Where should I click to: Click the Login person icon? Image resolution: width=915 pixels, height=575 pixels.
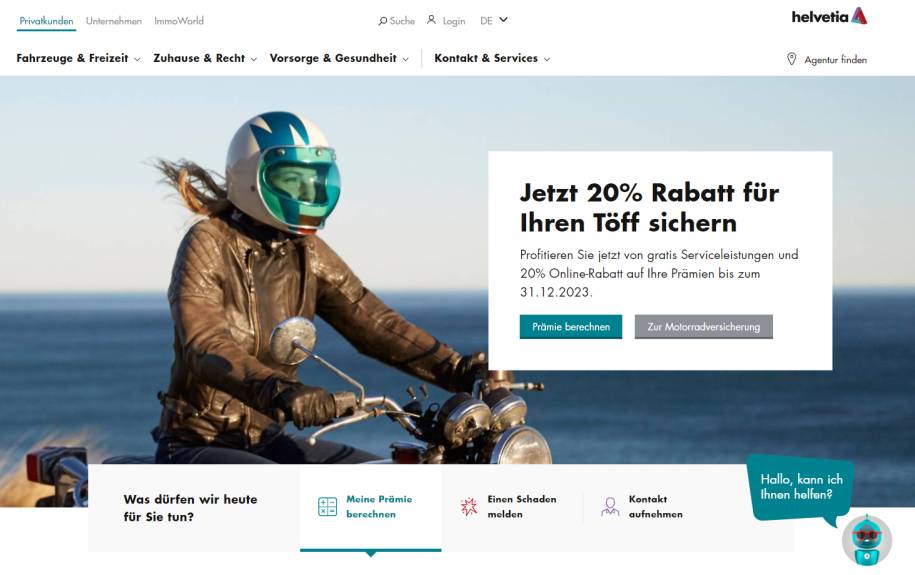pyautogui.click(x=431, y=20)
